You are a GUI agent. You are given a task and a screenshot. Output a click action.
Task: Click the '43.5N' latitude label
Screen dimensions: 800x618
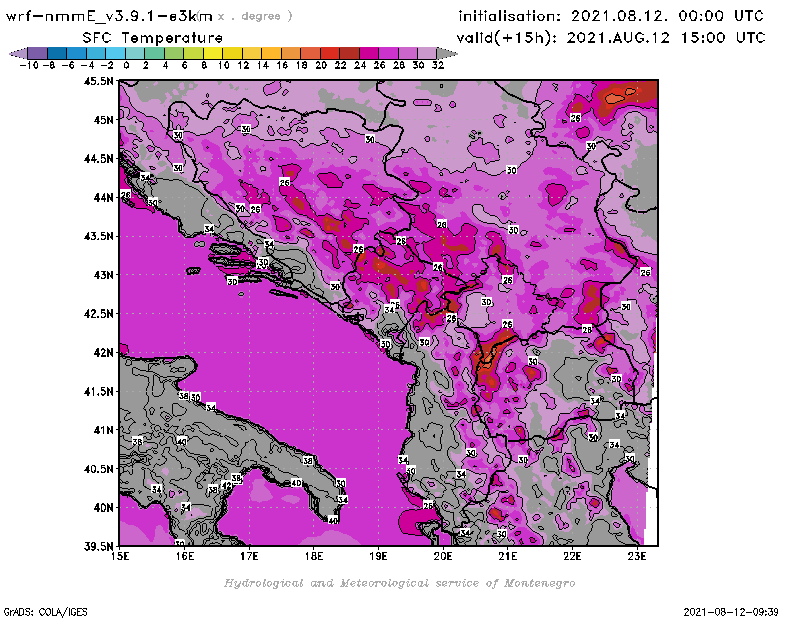98,236
